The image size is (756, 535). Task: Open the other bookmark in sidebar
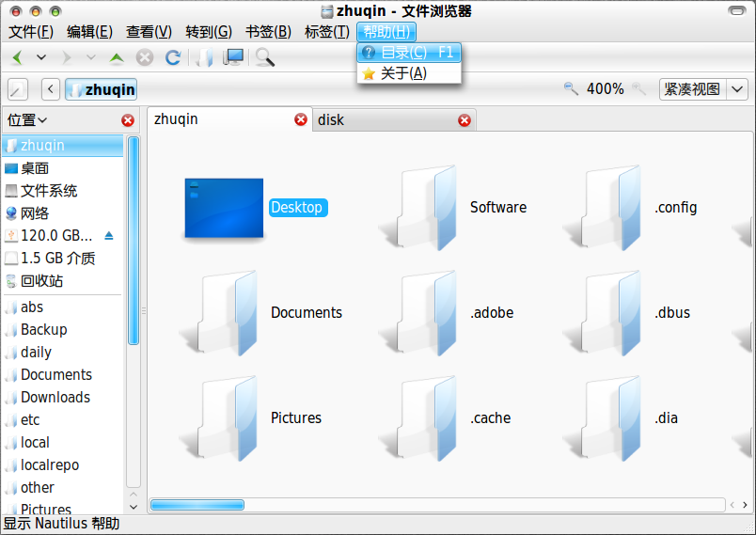click(63, 488)
